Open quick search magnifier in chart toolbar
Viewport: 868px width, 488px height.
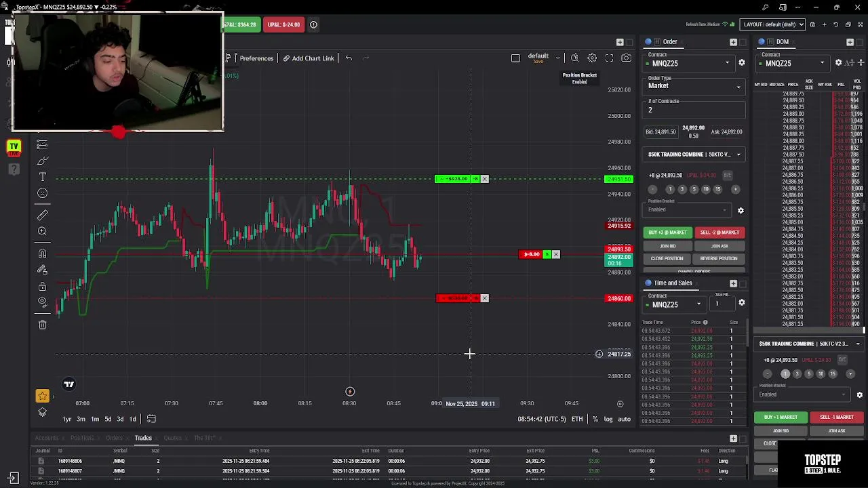(x=574, y=58)
